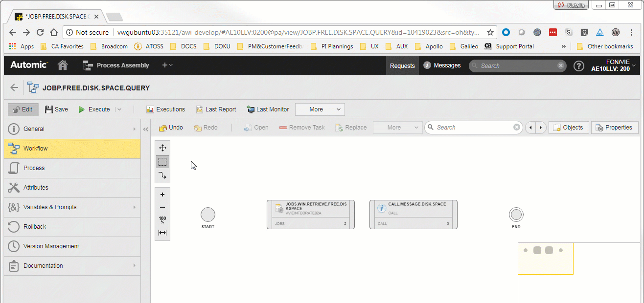Image resolution: width=644 pixels, height=303 pixels.
Task: Expand the Execute dropdown arrow
Action: (x=119, y=109)
